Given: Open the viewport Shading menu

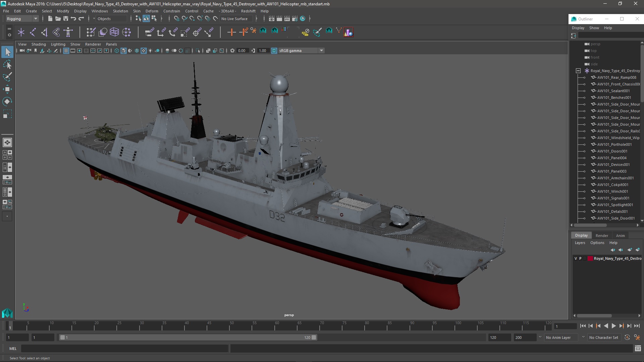Looking at the screenshot, I should [39, 44].
